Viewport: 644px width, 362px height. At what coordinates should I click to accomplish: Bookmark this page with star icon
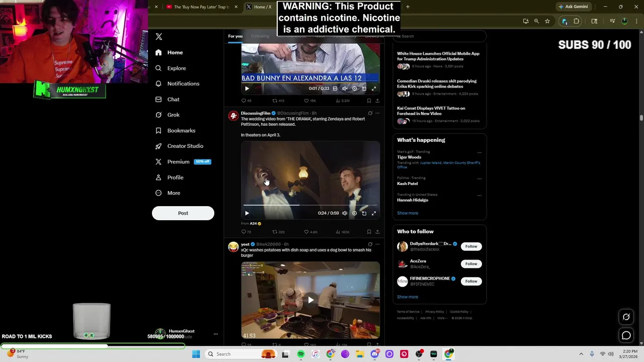pyautogui.click(x=547, y=21)
